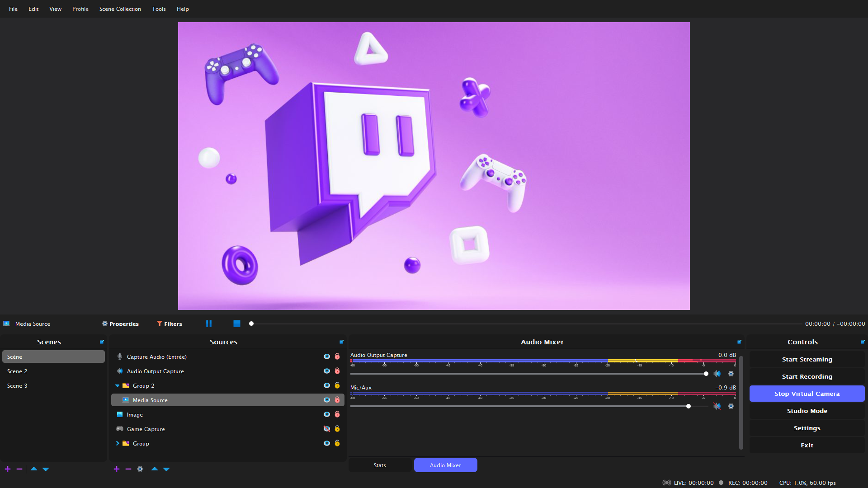Open source properties gear below Sources list
Image resolution: width=868 pixels, height=488 pixels.
(x=140, y=469)
